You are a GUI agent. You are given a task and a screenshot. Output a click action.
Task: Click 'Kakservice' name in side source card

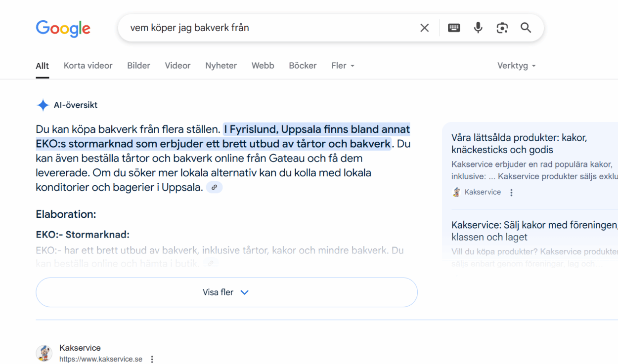(483, 192)
